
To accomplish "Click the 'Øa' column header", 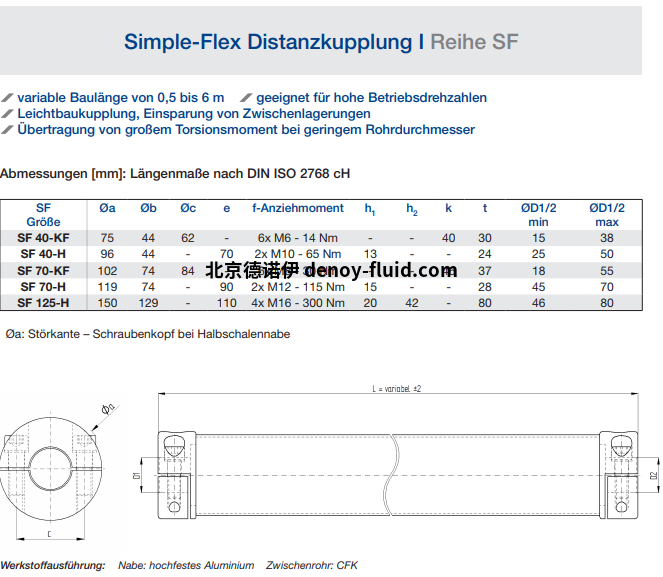I will point(107,208).
